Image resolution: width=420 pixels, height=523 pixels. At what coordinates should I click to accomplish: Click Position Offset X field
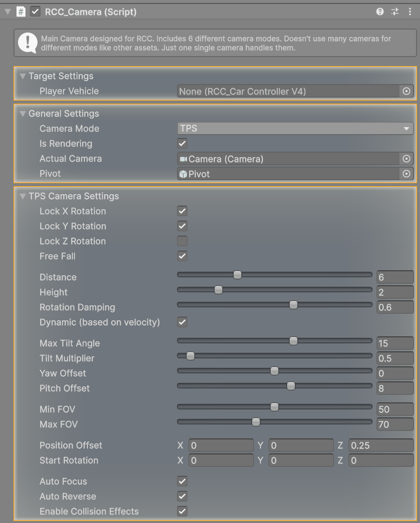click(221, 445)
